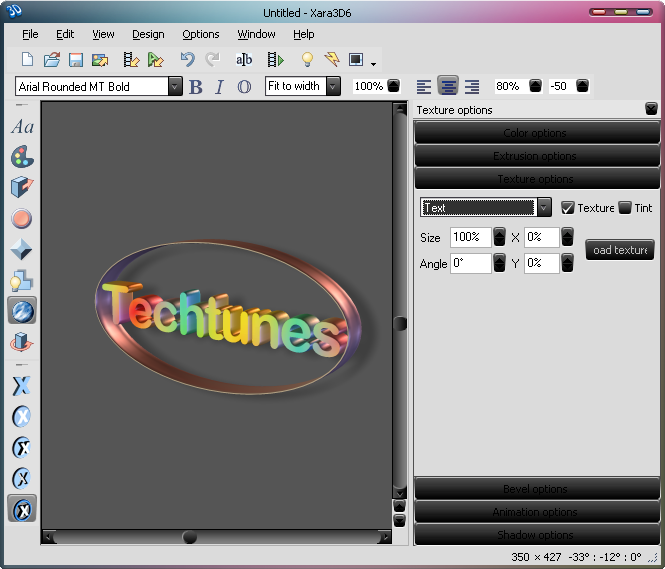
Task: Open the color palette tool
Action: pos(22,157)
